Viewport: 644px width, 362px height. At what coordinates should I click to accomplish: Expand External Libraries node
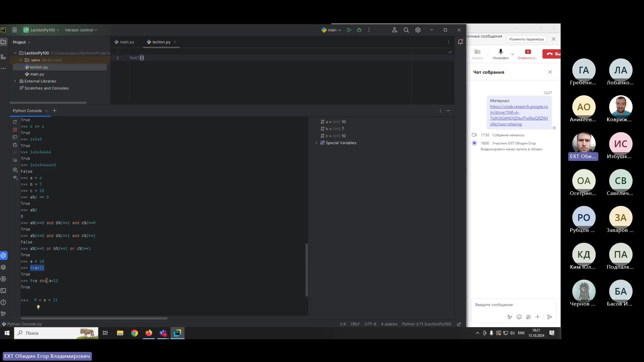tap(15, 81)
